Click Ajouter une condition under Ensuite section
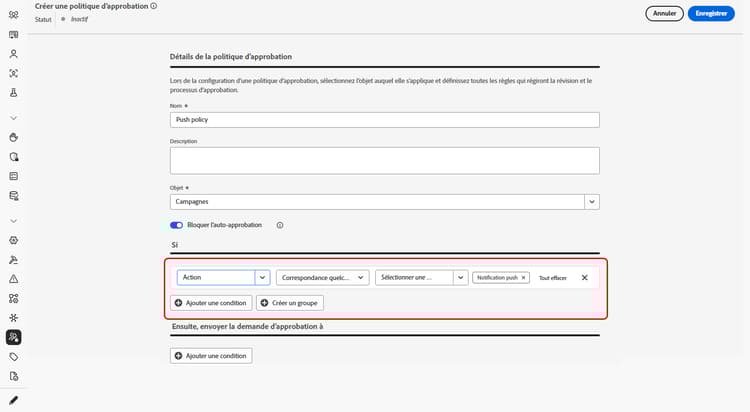The width and height of the screenshot is (750, 412). click(x=211, y=356)
